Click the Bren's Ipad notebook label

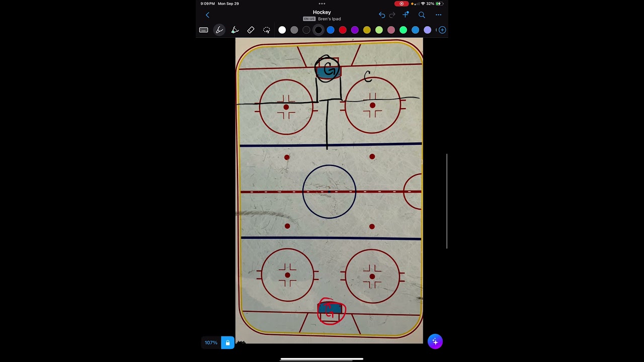(x=330, y=19)
